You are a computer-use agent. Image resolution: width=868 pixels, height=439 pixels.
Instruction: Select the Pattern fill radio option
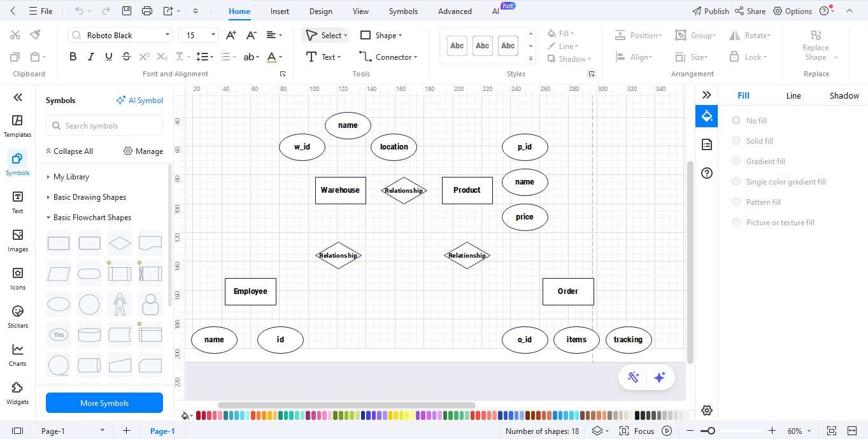[736, 202]
